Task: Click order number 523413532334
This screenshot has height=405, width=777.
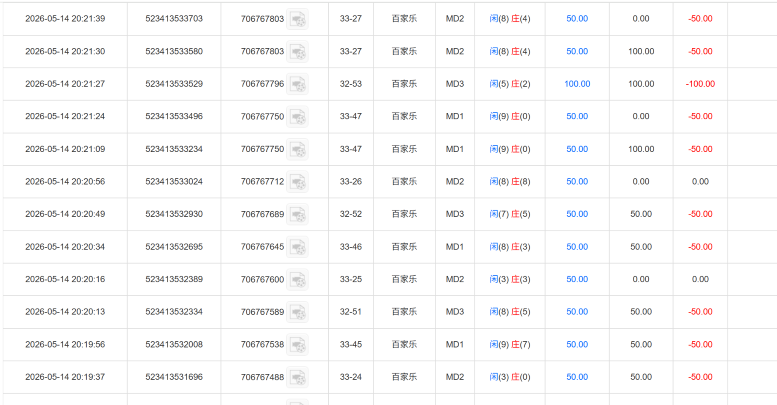Action: (x=174, y=311)
